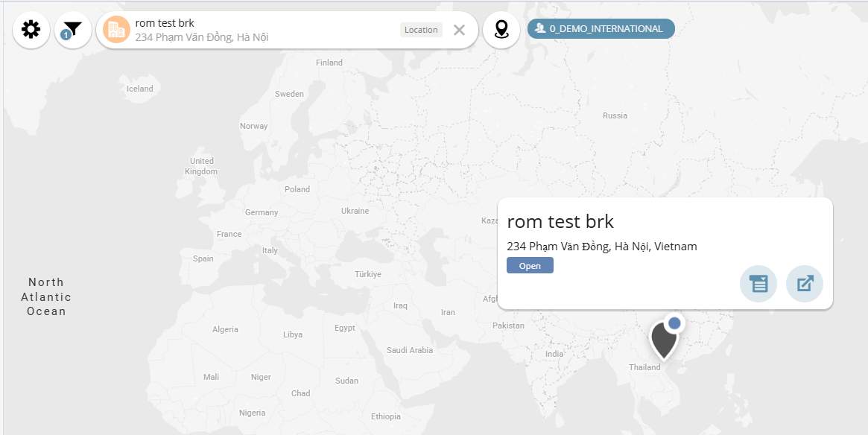Open the settings gear menu
This screenshot has width=868, height=435.
pyautogui.click(x=31, y=30)
